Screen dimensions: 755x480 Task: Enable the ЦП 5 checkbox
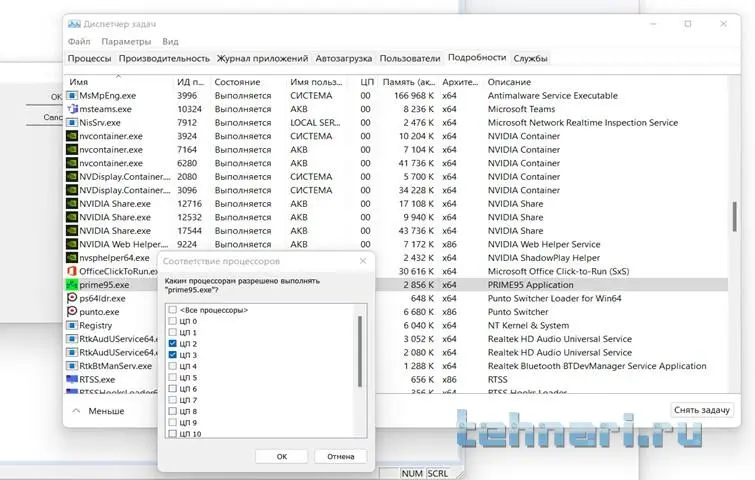172,377
